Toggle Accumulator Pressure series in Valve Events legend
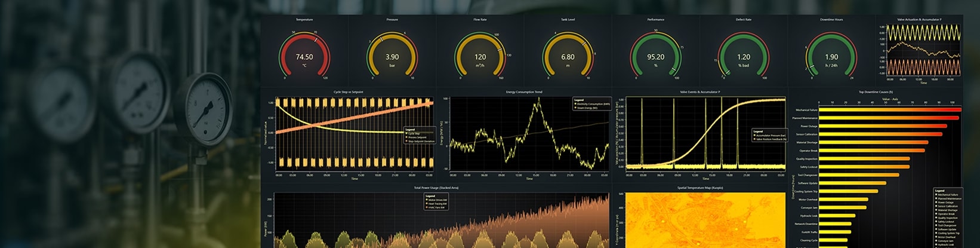Viewport: 980px width, 248px height. coord(770,136)
